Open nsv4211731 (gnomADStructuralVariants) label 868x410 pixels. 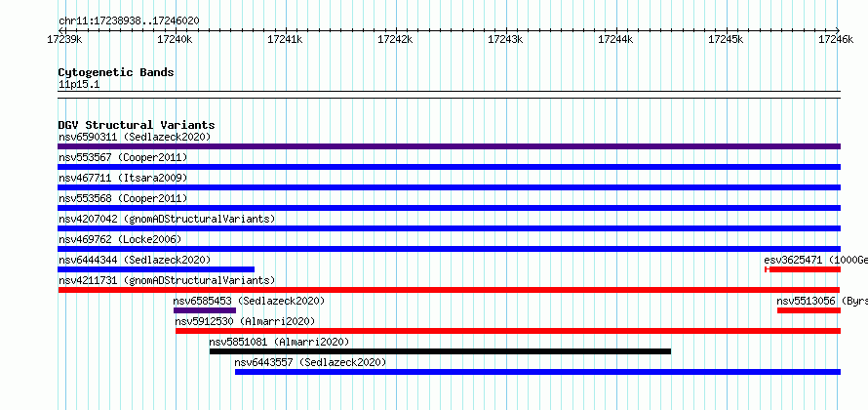coord(167,280)
